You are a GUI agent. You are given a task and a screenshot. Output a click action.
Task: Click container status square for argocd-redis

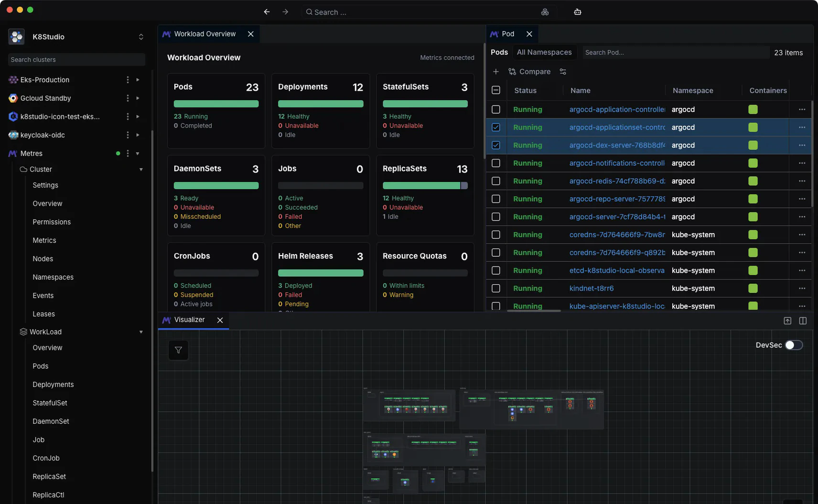click(753, 181)
